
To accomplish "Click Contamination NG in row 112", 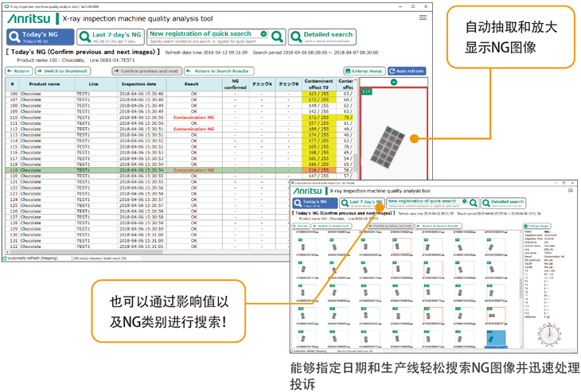I will pos(193,129).
